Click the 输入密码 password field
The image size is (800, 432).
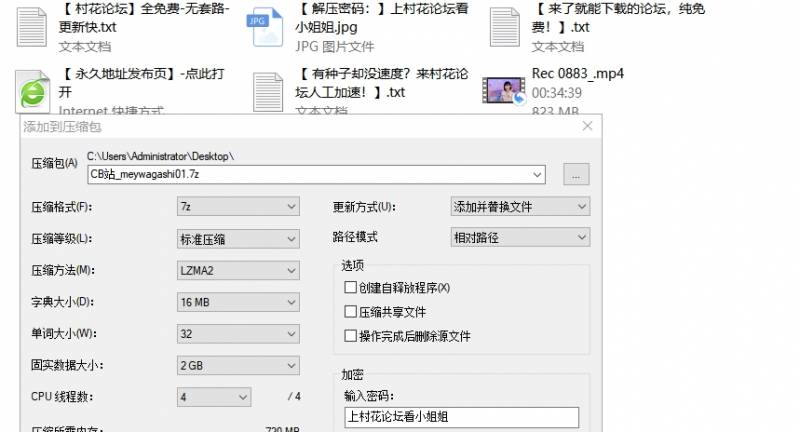[460, 417]
